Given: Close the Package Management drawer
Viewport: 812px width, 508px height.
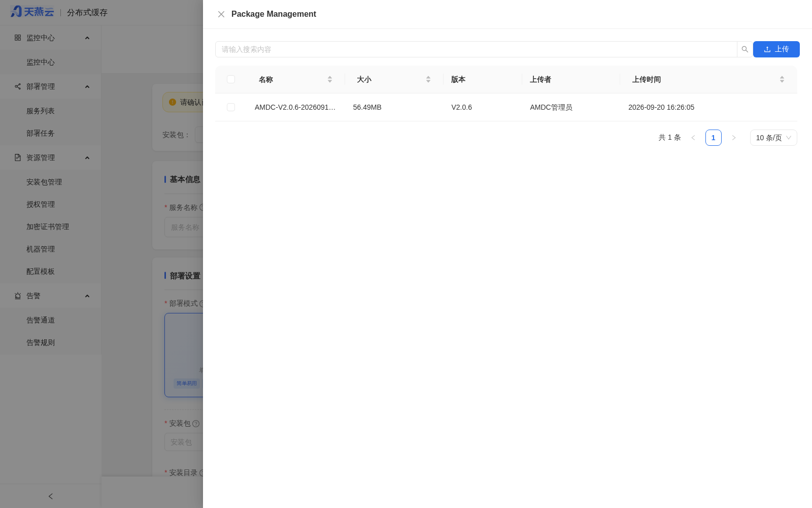Looking at the screenshot, I should tap(221, 14).
